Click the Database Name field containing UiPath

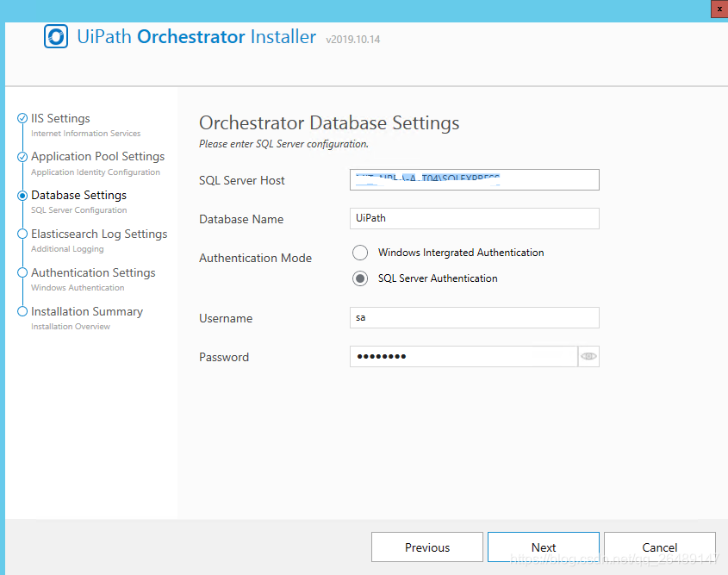click(x=475, y=218)
